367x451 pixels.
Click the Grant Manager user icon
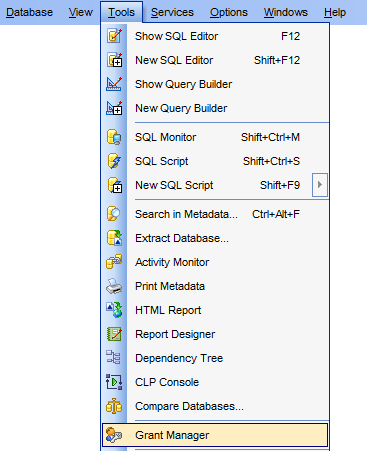coord(114,435)
